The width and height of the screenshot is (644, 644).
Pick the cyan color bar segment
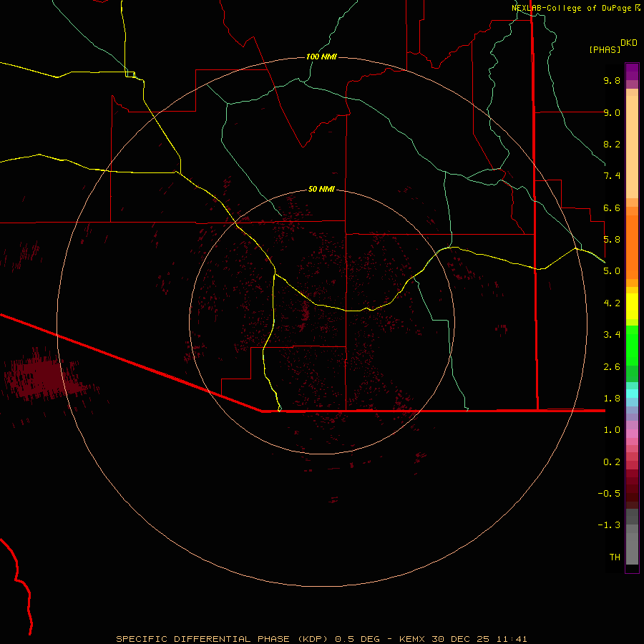(632, 394)
